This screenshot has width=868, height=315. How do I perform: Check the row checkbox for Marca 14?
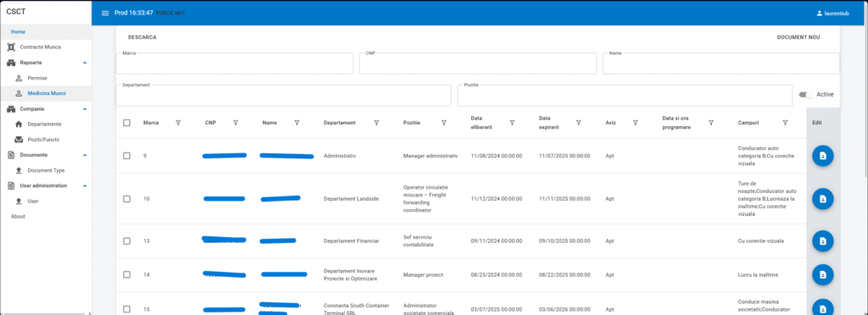pyautogui.click(x=127, y=274)
